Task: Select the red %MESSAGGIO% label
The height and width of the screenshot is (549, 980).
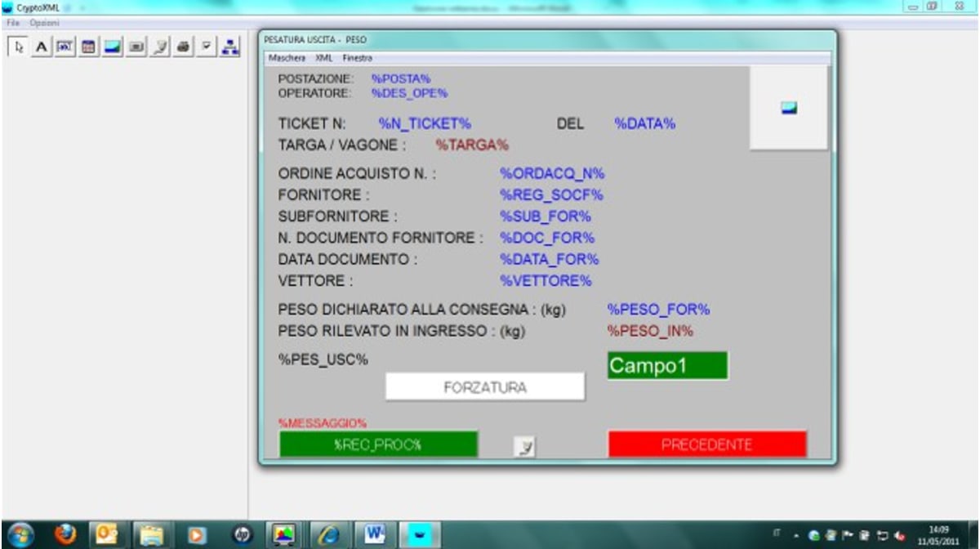Action: click(323, 423)
